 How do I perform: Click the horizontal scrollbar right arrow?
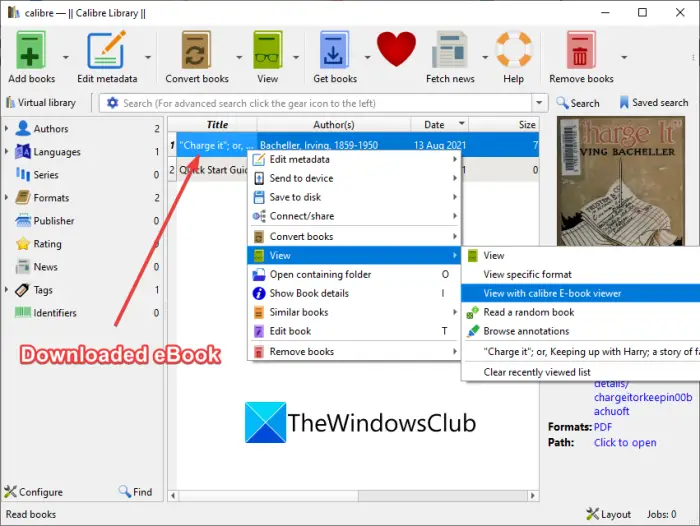(532, 496)
